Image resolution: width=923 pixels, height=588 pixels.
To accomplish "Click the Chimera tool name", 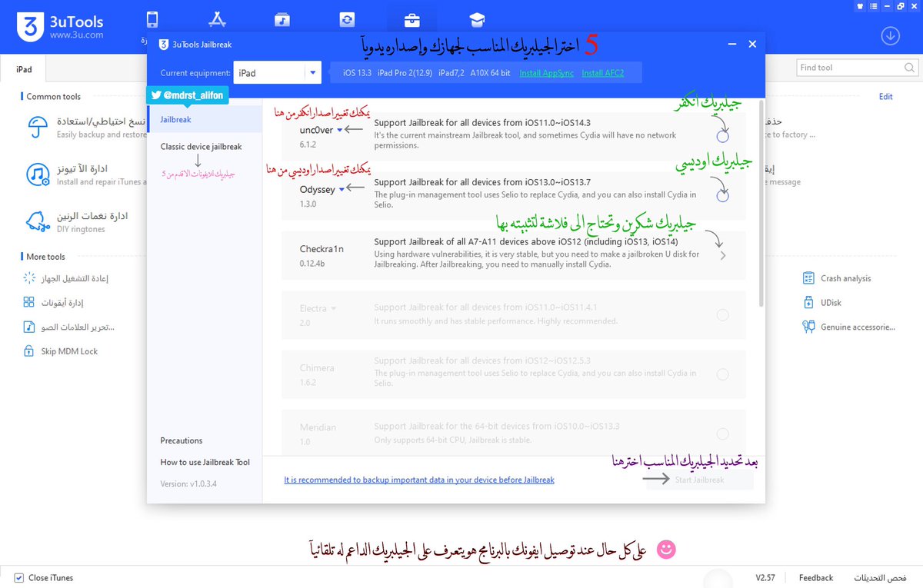I will (317, 367).
